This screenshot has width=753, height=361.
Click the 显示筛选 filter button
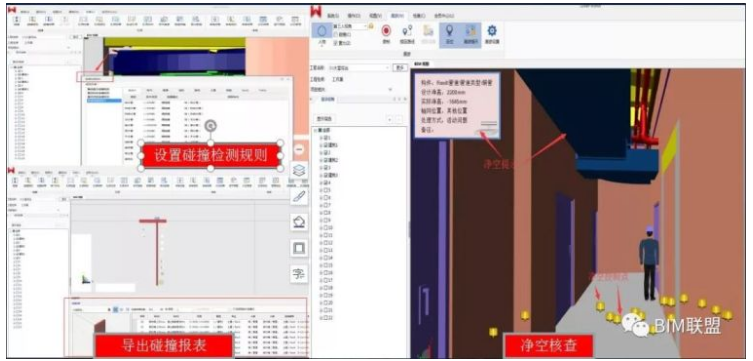pyautogui.click(x=324, y=119)
